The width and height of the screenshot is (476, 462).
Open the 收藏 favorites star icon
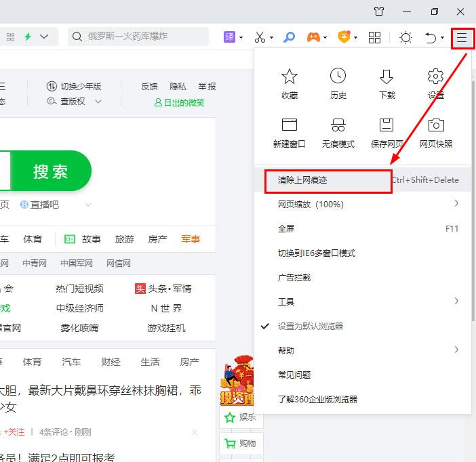coord(290,76)
